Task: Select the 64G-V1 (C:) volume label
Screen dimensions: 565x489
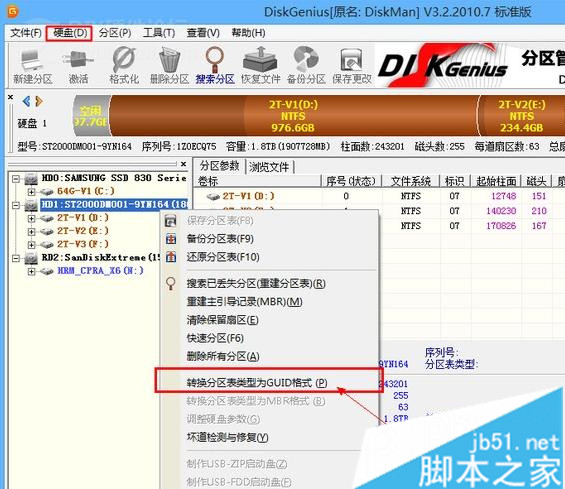Action: 86,191
